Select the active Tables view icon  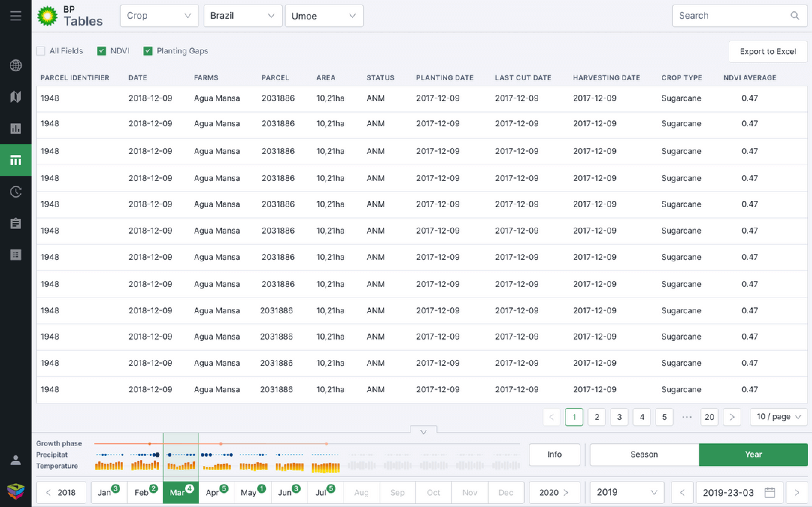[15, 160]
